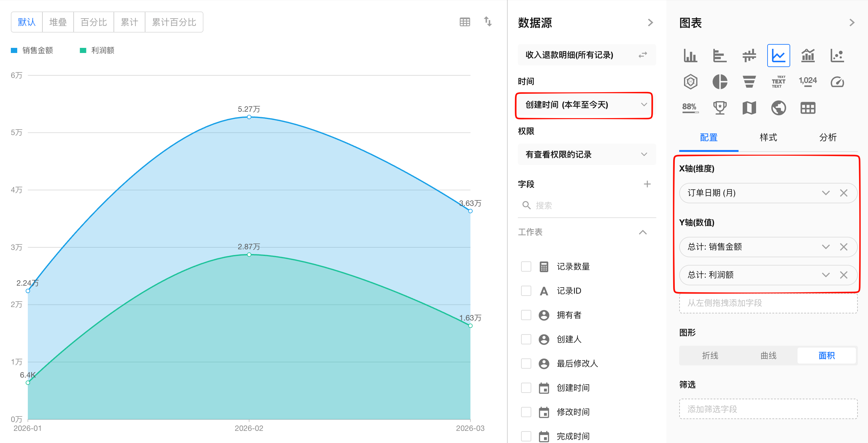The image size is (868, 443).
Task: Collapse the 工作表 field section
Action: [x=643, y=232]
